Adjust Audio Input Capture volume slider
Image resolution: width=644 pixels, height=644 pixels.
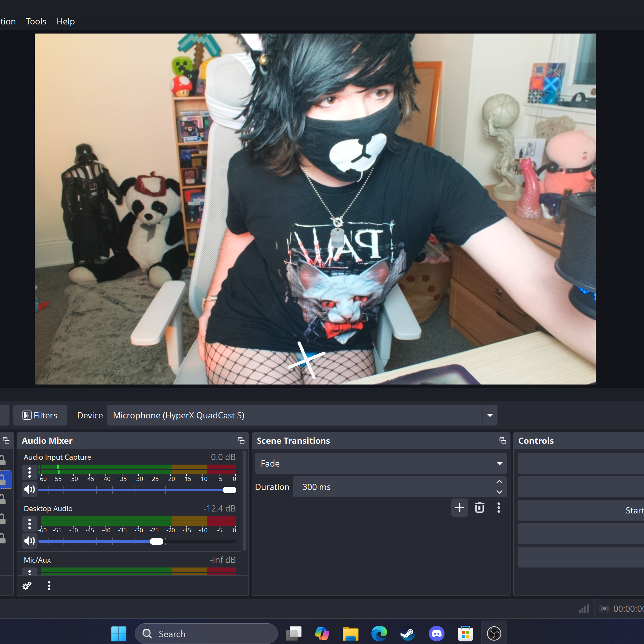coord(137,490)
